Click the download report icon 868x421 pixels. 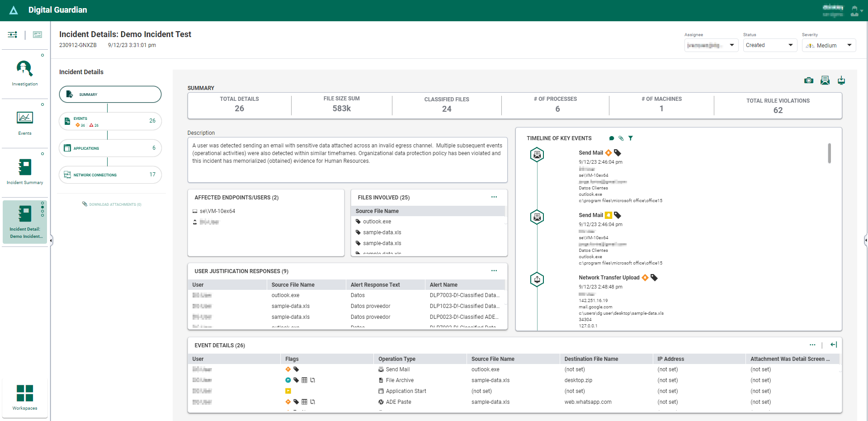tap(841, 80)
